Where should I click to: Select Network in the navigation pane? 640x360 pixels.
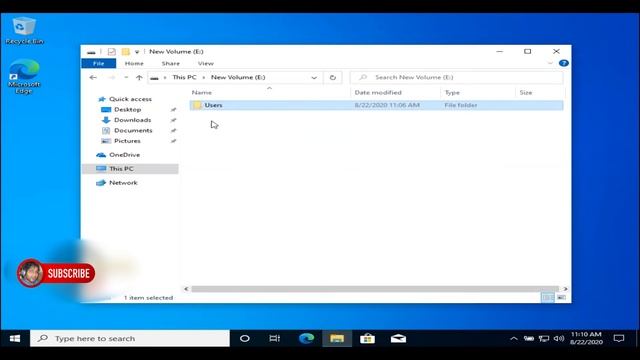pyautogui.click(x=123, y=183)
